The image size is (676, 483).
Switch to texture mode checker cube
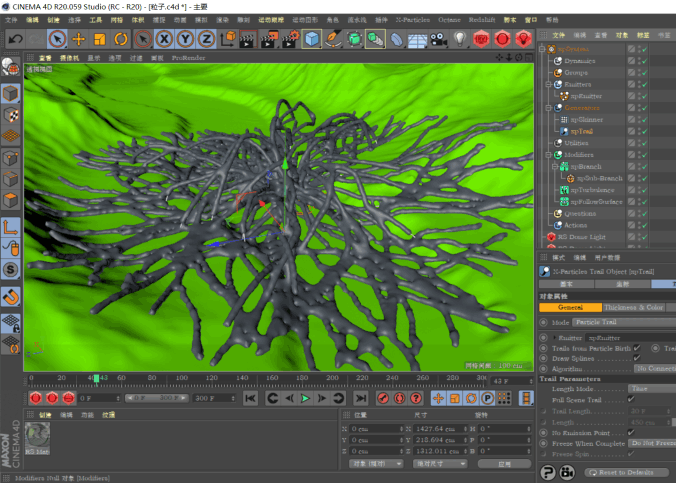coord(10,115)
